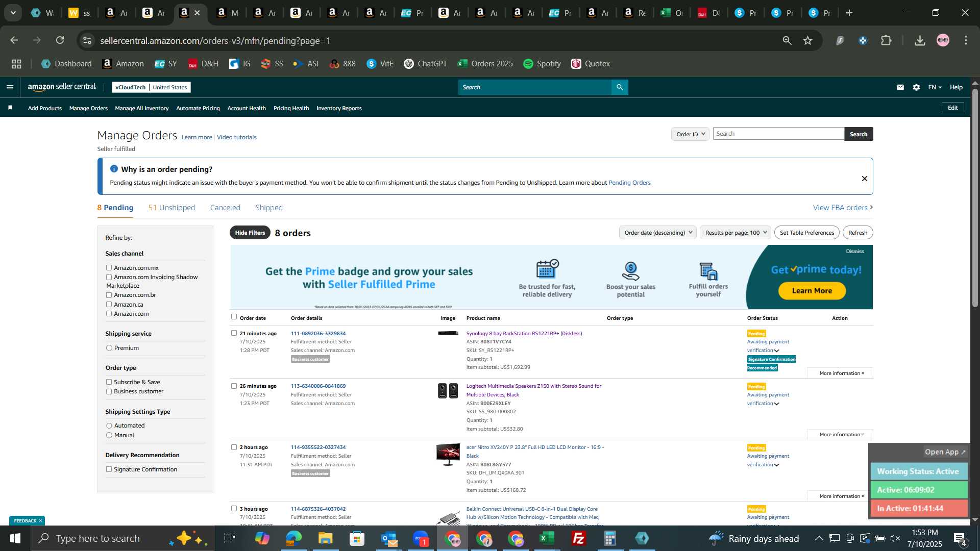This screenshot has width=980, height=551.
Task: Check the Amazon.com sales channel filter
Action: pyautogui.click(x=109, y=314)
